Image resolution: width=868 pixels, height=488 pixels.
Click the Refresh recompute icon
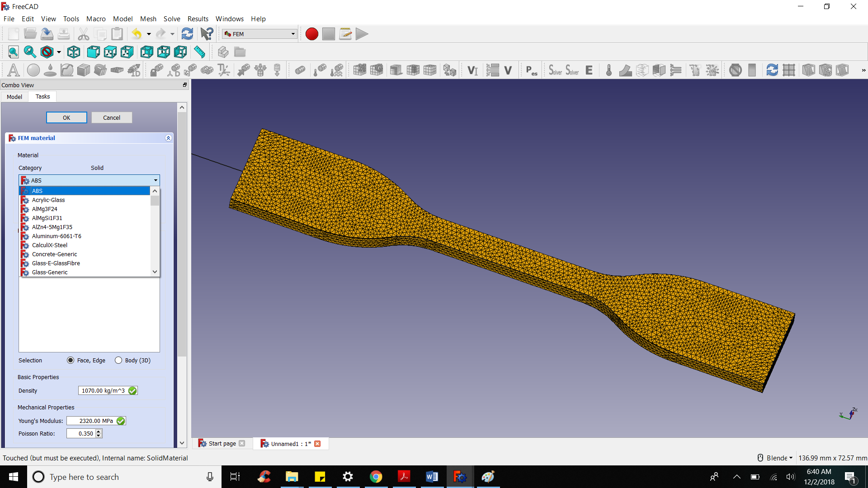tap(187, 34)
